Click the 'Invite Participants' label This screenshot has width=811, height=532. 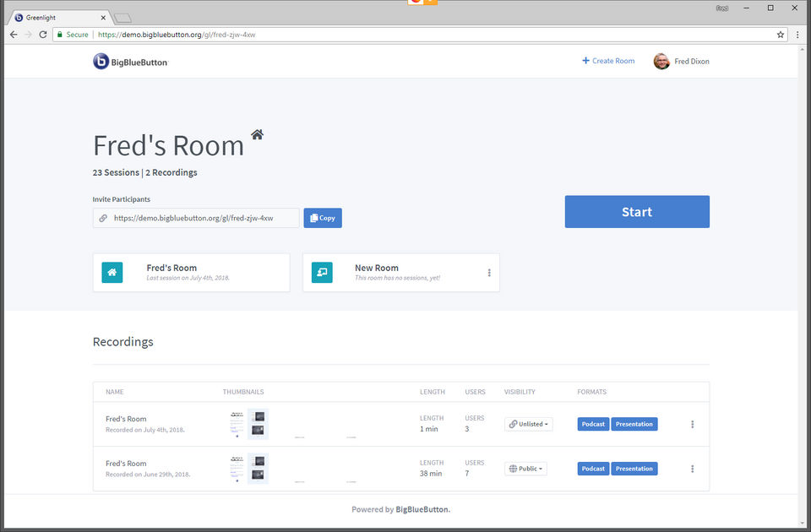pyautogui.click(x=122, y=199)
